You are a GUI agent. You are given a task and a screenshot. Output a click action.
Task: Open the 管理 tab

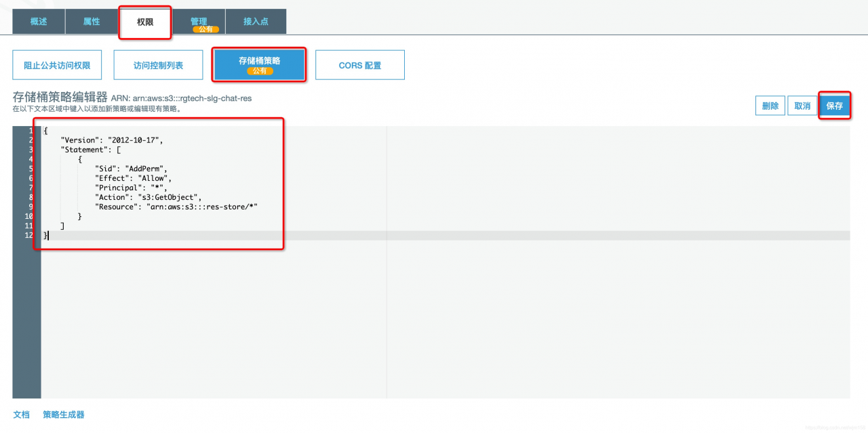click(199, 22)
